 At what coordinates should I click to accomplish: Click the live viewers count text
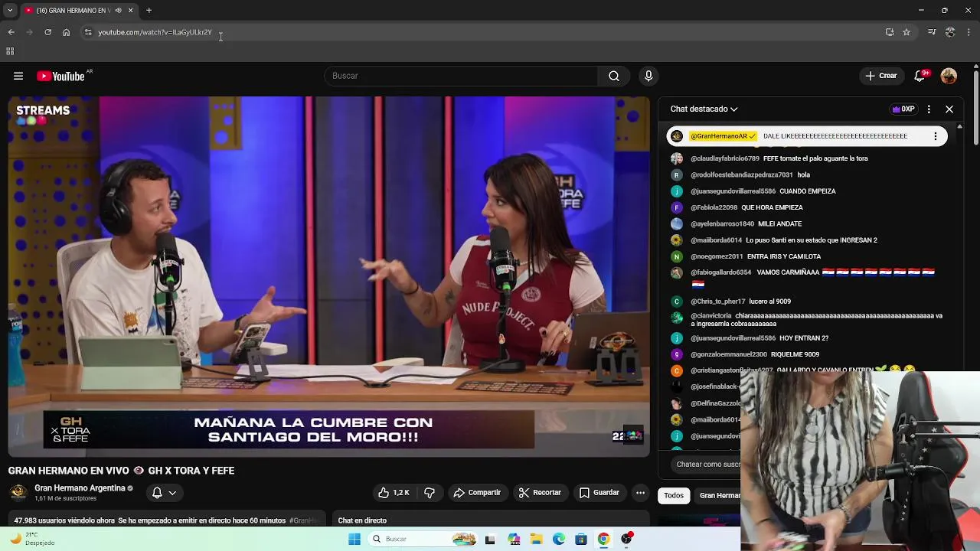coord(64,520)
